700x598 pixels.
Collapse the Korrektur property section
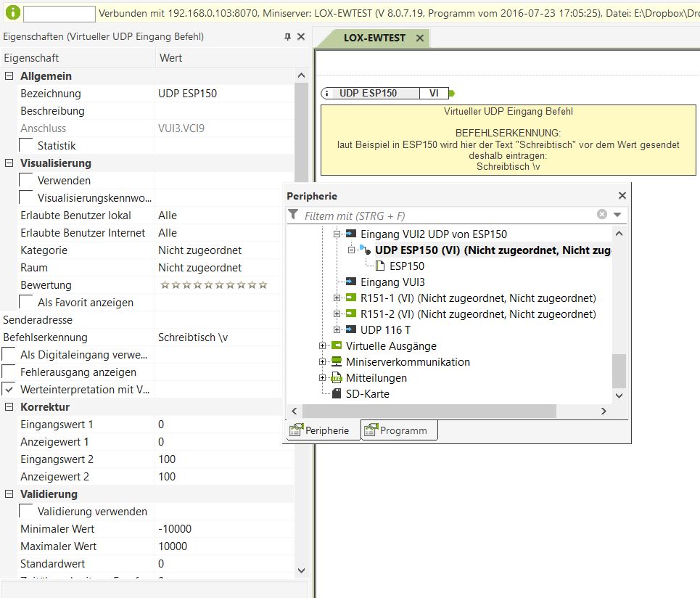tap(9, 407)
